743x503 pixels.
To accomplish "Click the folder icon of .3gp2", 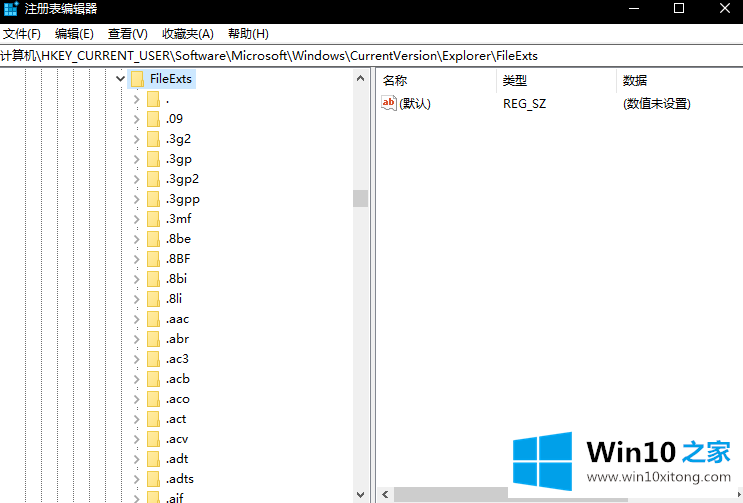I will point(153,179).
